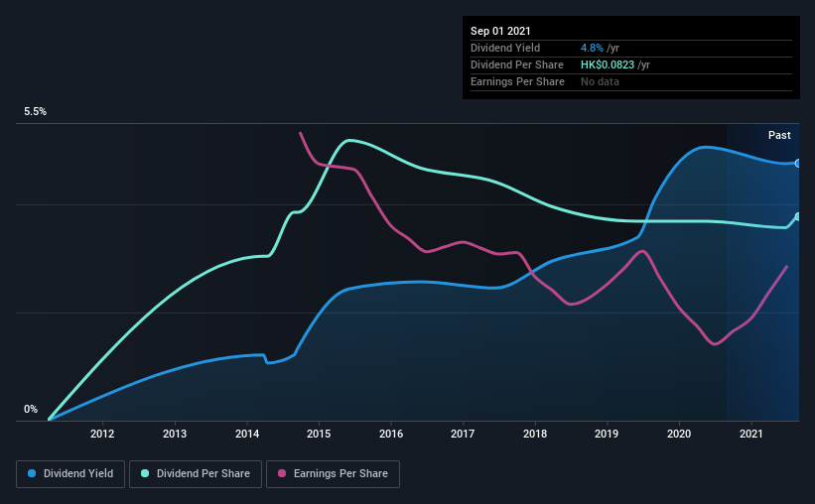815x504 pixels.
Task: Select the 2012 label on the x-axis
Action: point(102,434)
